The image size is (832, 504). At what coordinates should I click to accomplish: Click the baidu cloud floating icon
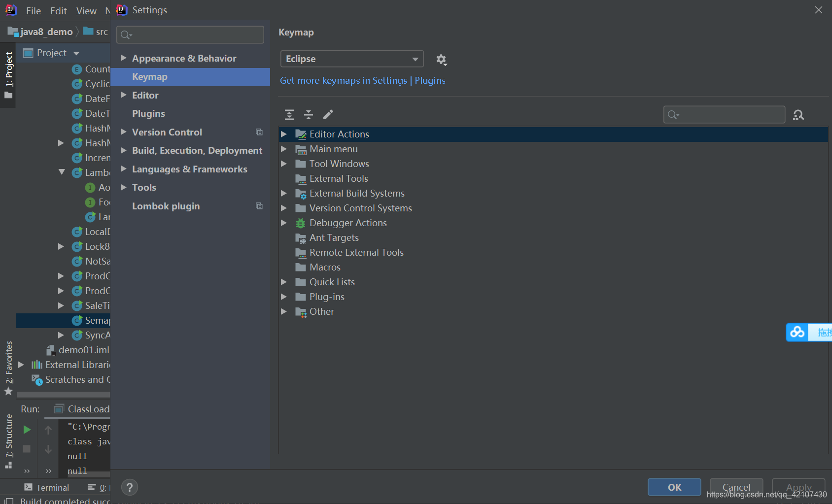coord(797,332)
